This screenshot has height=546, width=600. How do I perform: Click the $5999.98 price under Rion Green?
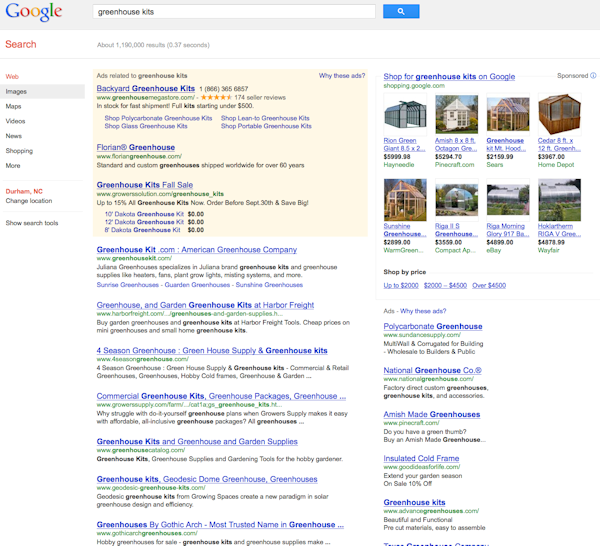397,157
